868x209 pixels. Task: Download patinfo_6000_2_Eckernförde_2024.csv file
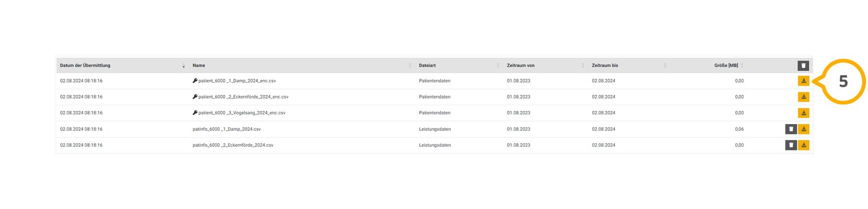click(x=804, y=145)
